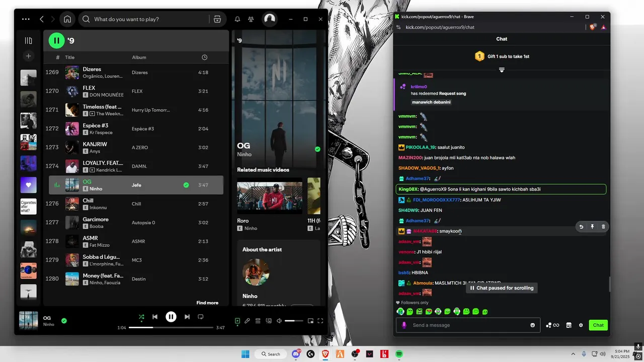Click the reply arrow icon on N4KATA88 message
The height and width of the screenshot is (362, 644).
(x=581, y=227)
